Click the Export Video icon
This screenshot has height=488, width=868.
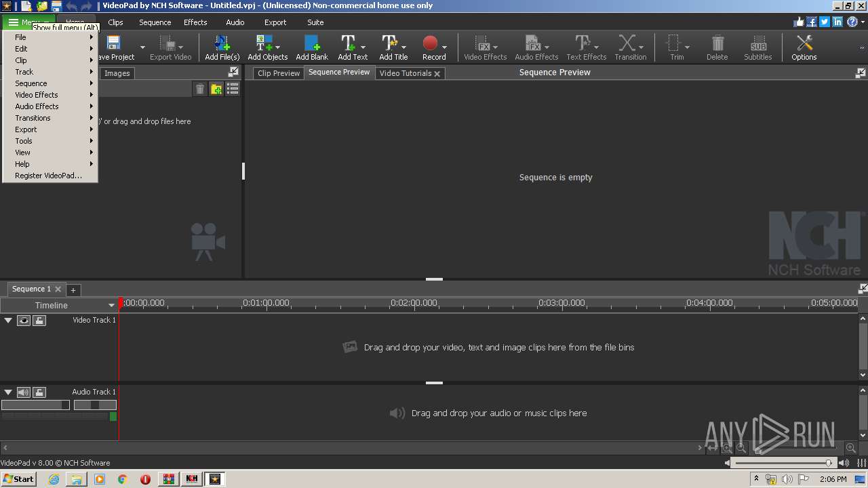coord(167,43)
